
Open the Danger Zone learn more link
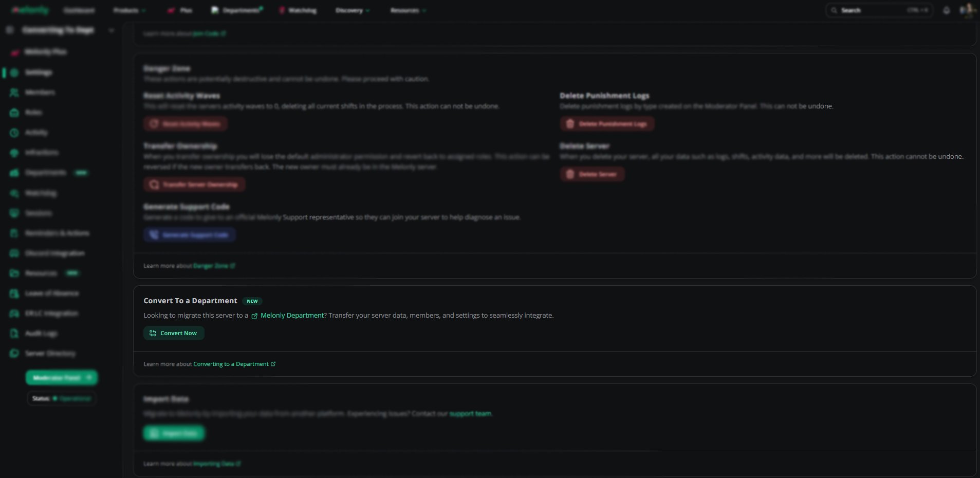[214, 266]
